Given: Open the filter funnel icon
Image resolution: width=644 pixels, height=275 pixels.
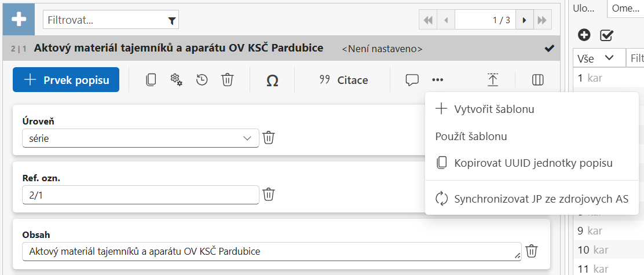Looking at the screenshot, I should coord(172,20).
